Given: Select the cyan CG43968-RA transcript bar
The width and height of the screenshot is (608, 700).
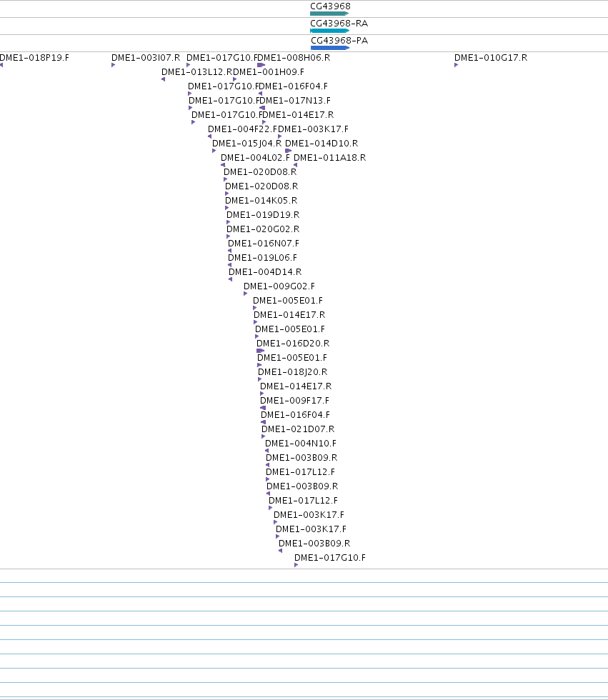Looking at the screenshot, I should 329,30.
